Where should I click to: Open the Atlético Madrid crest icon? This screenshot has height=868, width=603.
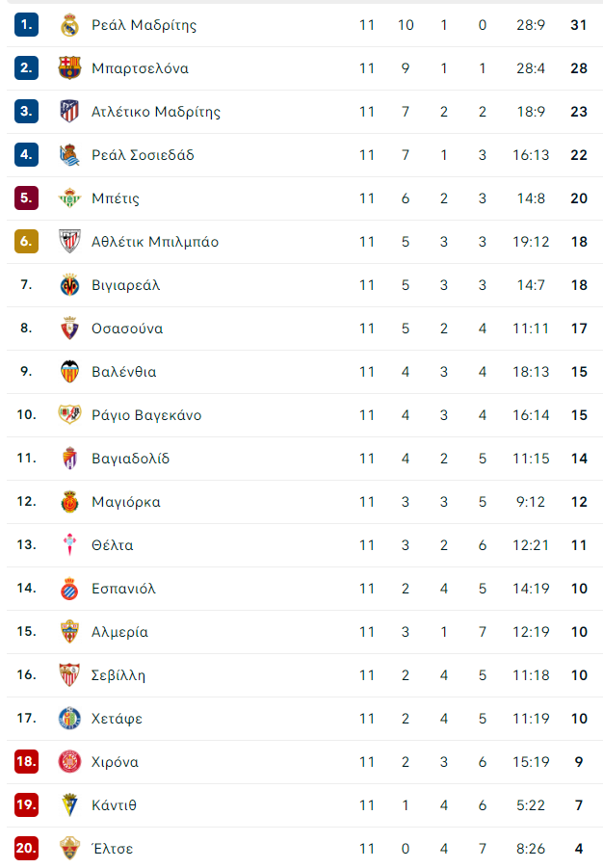(x=69, y=111)
